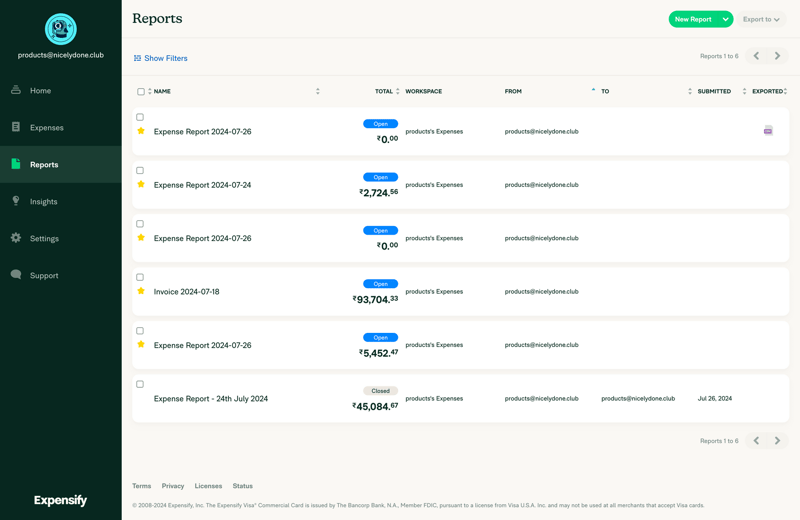Click the green Reports document icon

click(16, 164)
